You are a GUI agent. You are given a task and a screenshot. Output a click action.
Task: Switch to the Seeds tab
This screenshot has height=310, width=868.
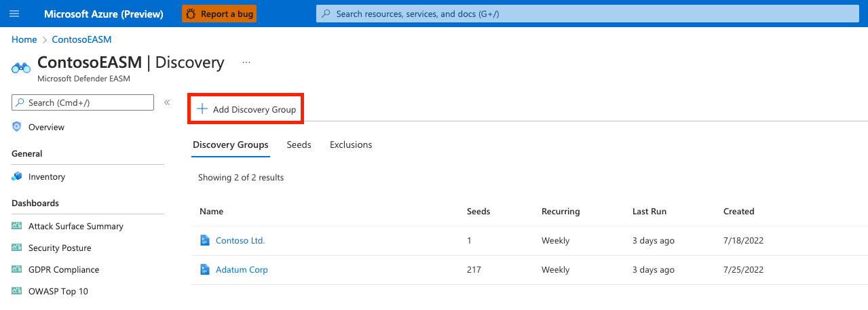tap(299, 144)
